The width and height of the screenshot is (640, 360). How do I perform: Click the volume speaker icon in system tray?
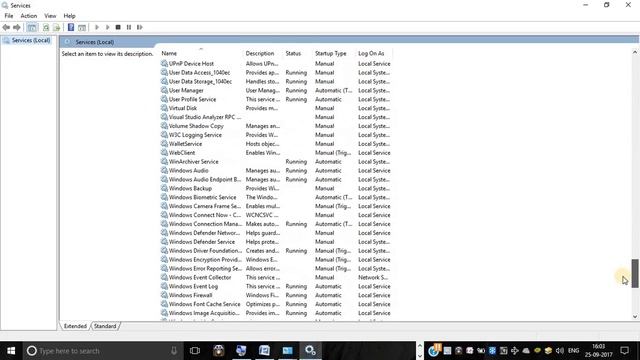coord(560,351)
